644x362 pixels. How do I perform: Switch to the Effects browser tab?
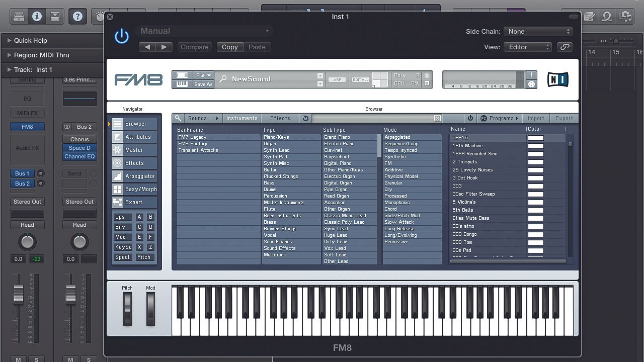(x=280, y=118)
